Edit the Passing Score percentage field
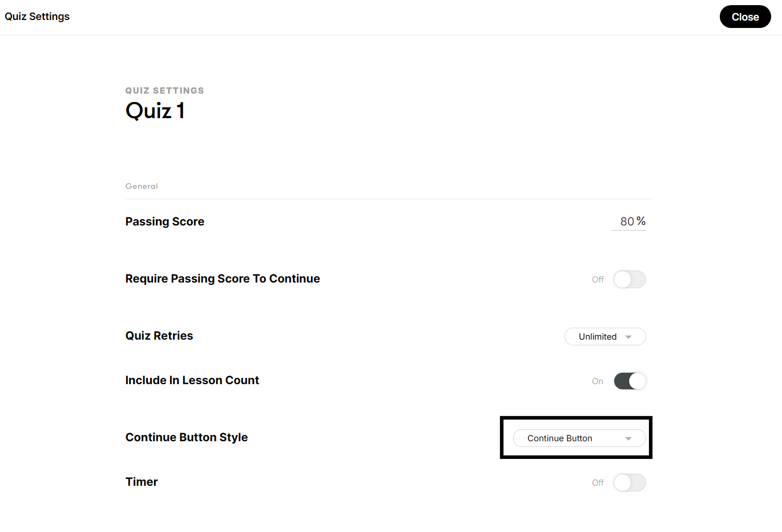This screenshot has width=782, height=532. [627, 221]
